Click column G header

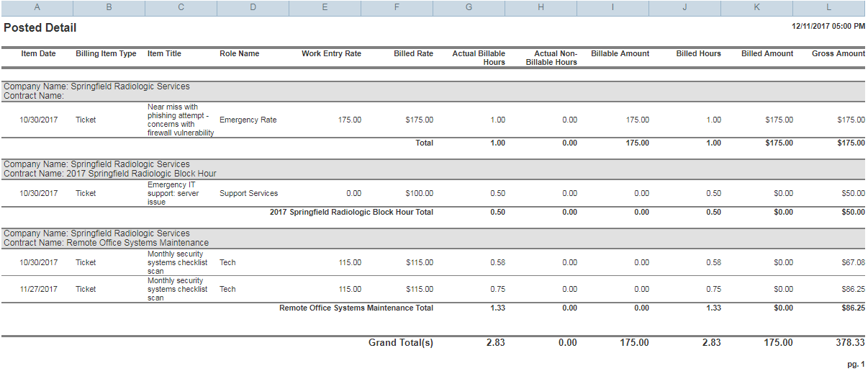coord(469,7)
